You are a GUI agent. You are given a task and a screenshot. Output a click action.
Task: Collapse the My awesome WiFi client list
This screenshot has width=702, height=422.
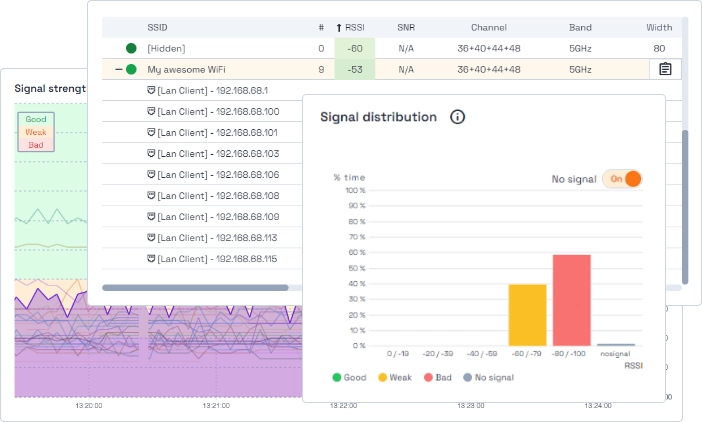119,69
